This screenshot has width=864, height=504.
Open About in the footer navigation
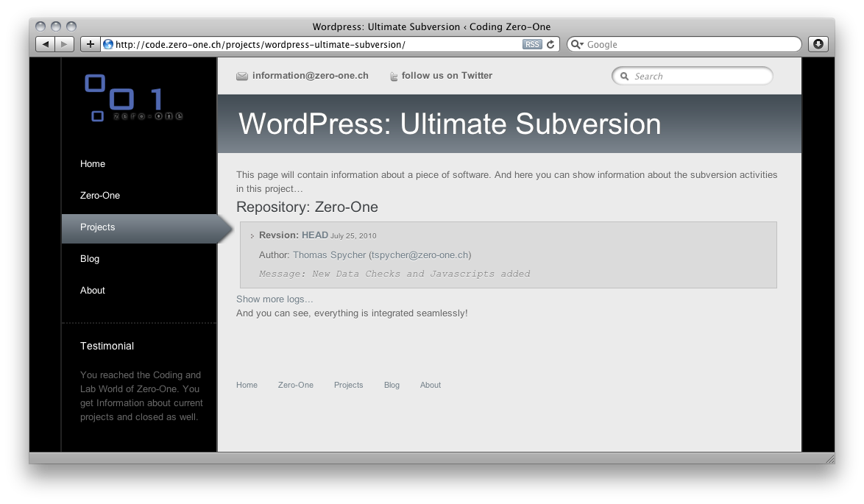pyautogui.click(x=431, y=385)
